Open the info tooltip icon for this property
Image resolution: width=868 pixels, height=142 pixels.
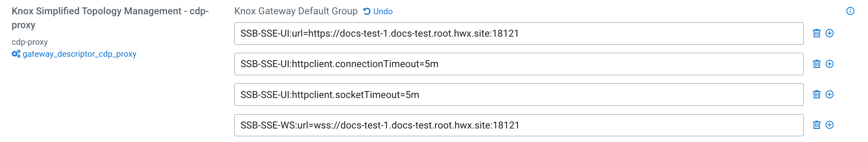point(850,11)
